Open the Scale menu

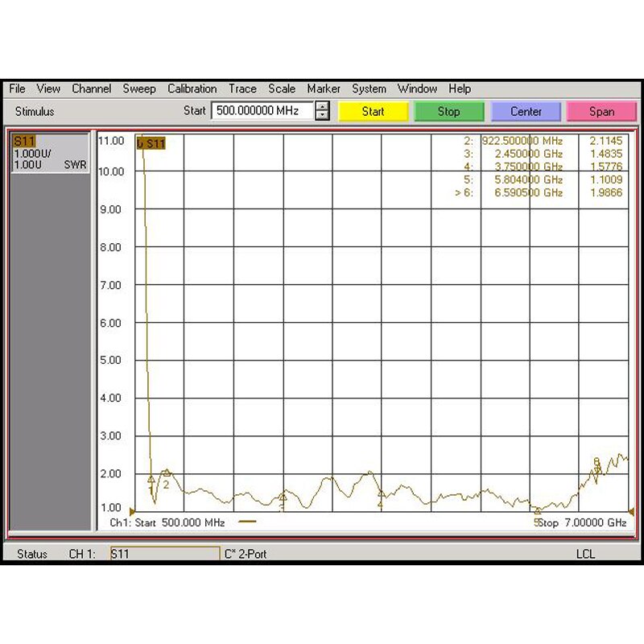click(282, 89)
